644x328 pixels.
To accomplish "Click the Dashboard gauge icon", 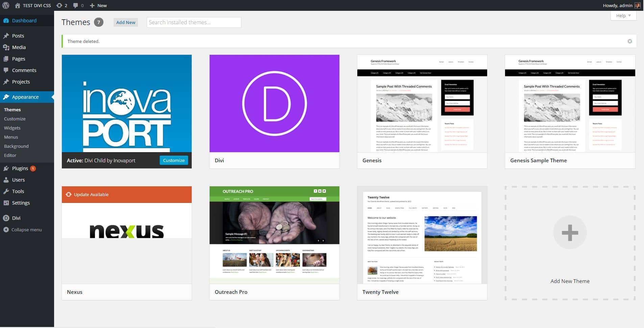I will coord(6,21).
